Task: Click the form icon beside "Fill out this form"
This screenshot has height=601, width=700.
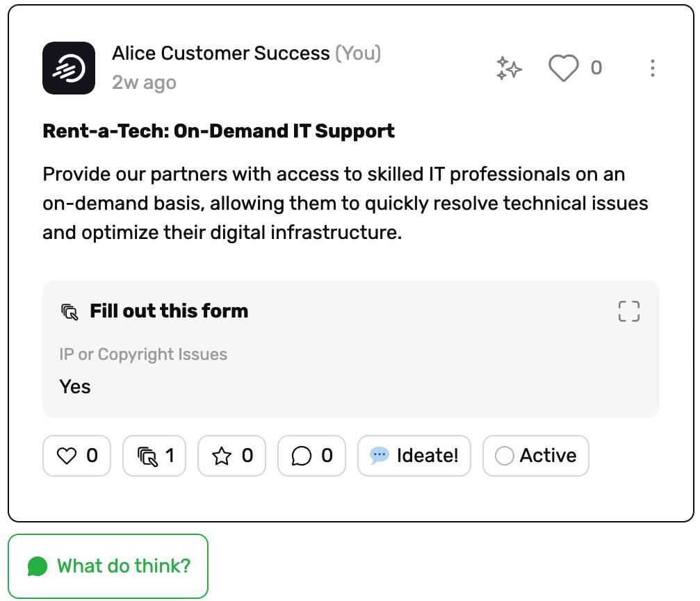Action: point(69,312)
